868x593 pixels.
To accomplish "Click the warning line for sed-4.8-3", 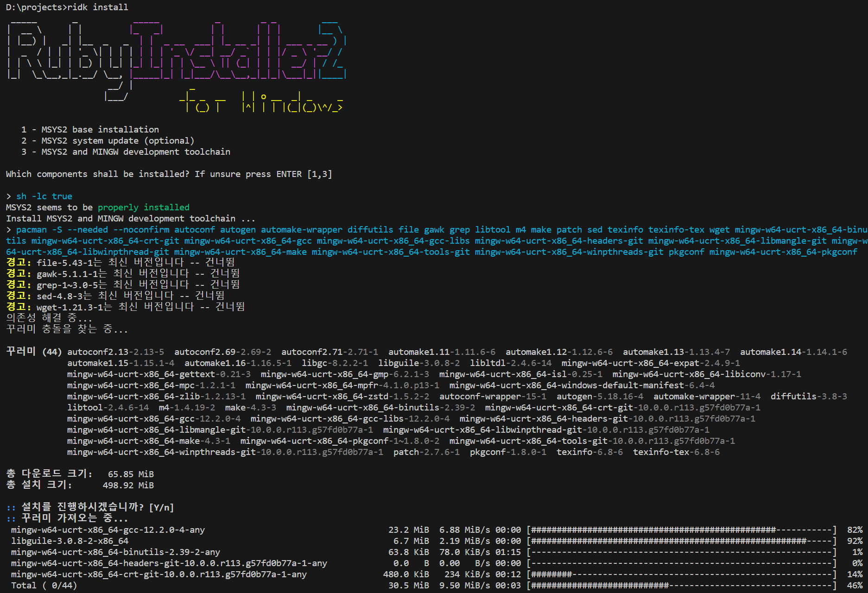I will pos(115,296).
